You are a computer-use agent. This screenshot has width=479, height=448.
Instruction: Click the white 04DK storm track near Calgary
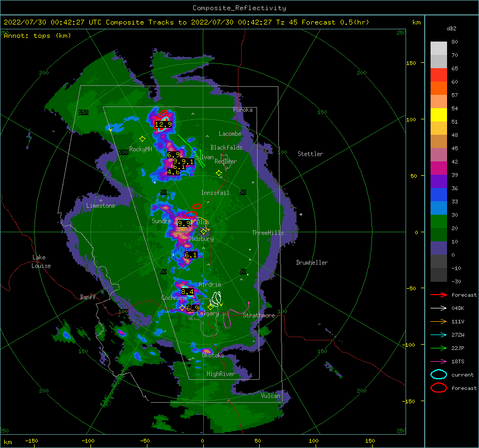tap(216, 299)
